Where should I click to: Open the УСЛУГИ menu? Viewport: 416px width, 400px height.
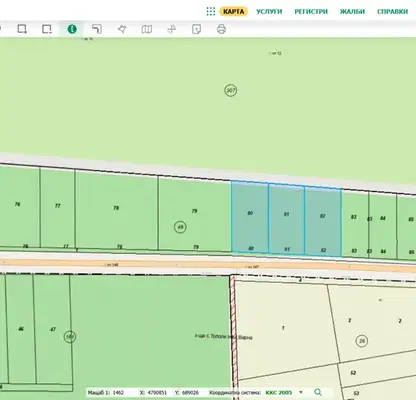click(x=269, y=12)
